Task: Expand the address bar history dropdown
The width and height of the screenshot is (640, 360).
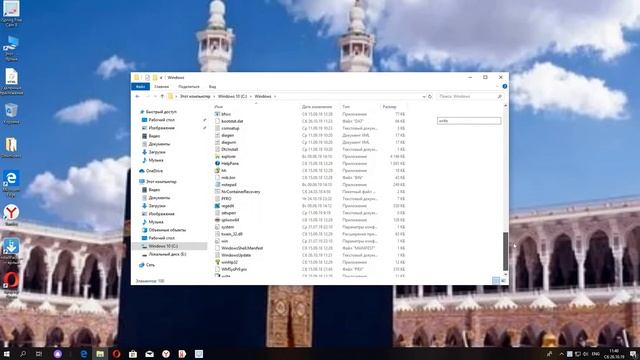Action: click(x=424, y=96)
